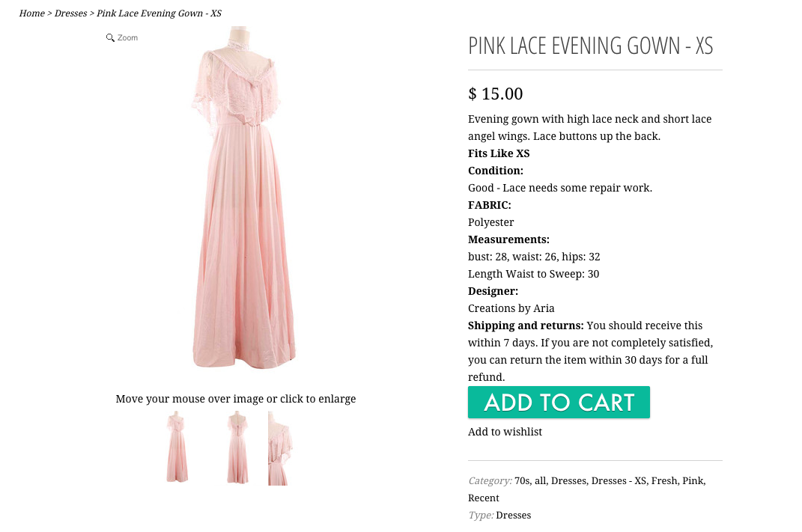
Task: Click the ADD TO CART button
Action: [x=559, y=403]
